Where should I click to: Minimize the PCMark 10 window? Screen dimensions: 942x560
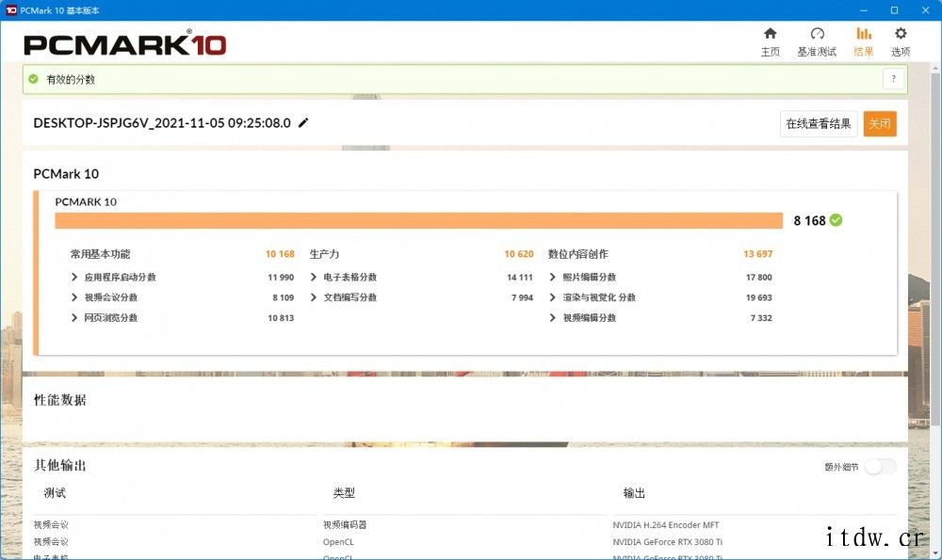[863, 10]
